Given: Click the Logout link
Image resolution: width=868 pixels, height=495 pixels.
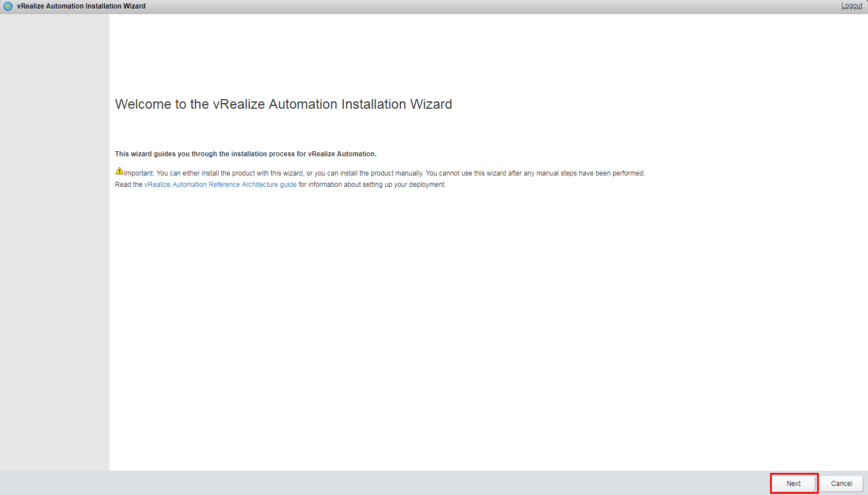Looking at the screenshot, I should coord(852,6).
